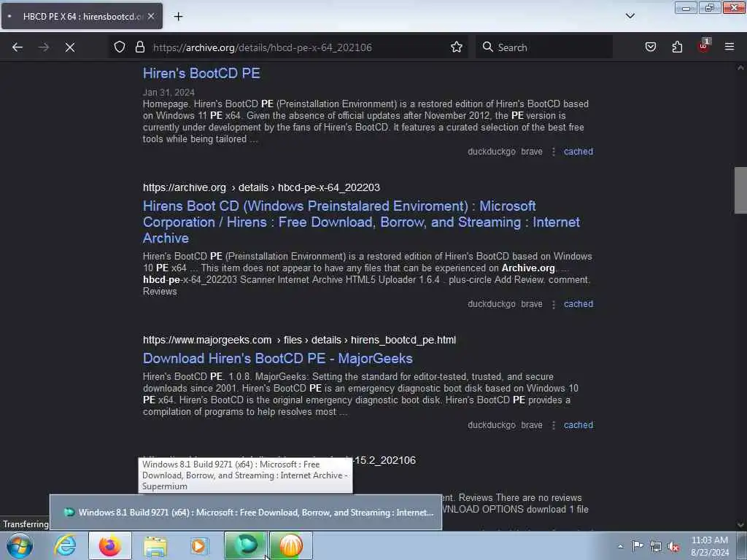
Task: Open the network tray icon
Action: point(656,546)
